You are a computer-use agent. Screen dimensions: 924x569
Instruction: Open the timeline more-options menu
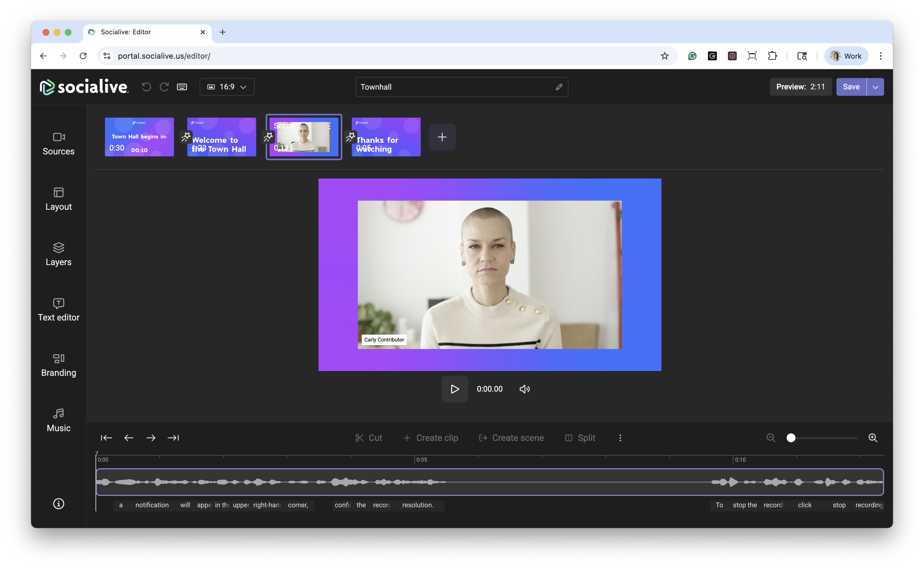point(620,438)
